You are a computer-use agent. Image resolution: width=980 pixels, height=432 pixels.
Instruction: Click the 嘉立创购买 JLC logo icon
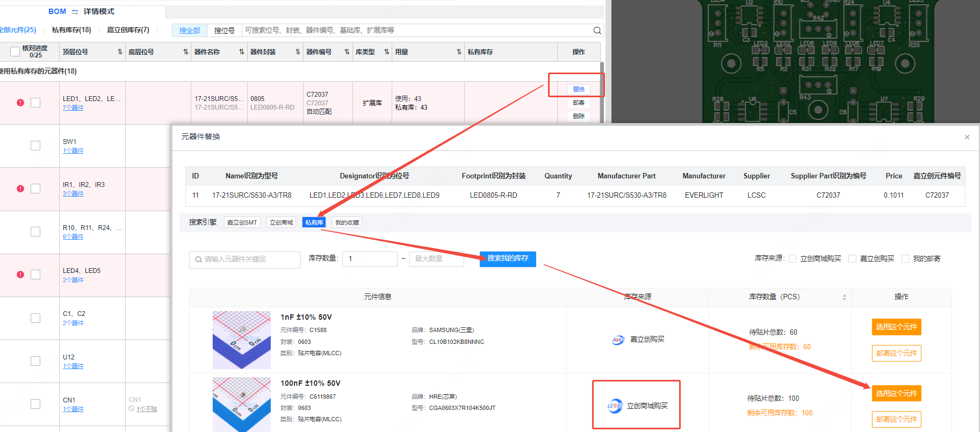tap(618, 340)
